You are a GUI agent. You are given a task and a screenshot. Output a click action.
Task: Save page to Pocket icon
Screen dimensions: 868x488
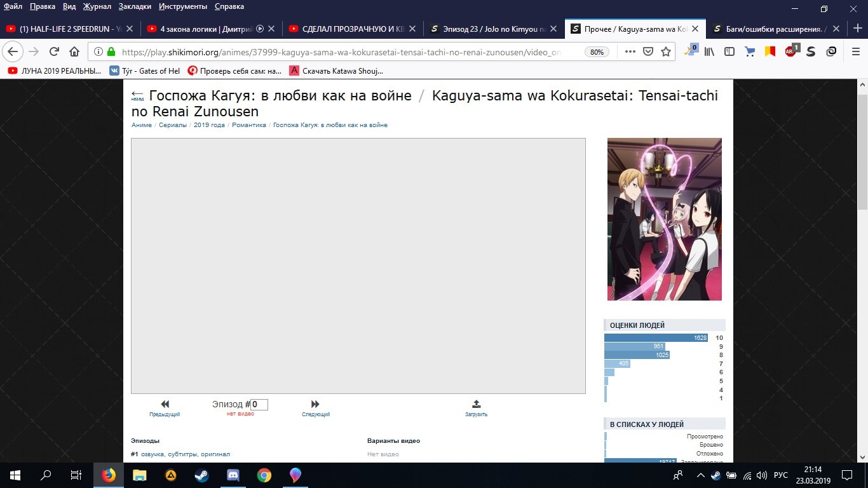click(648, 51)
